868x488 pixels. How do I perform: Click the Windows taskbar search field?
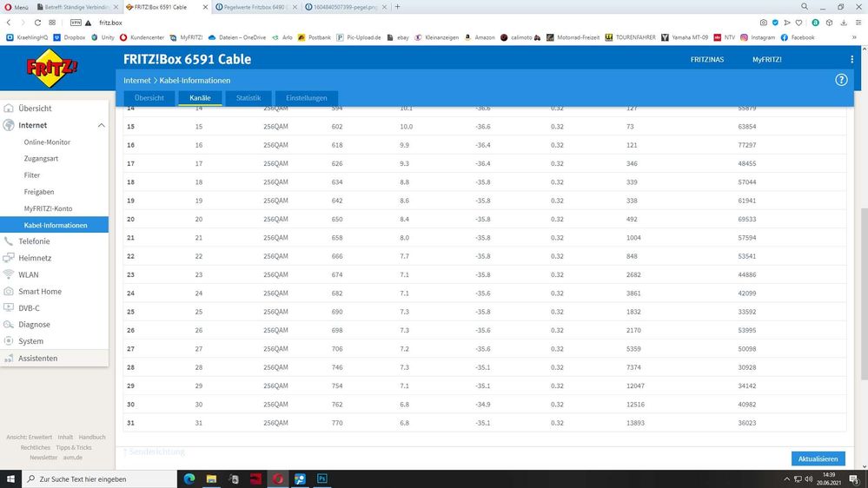tap(98, 479)
